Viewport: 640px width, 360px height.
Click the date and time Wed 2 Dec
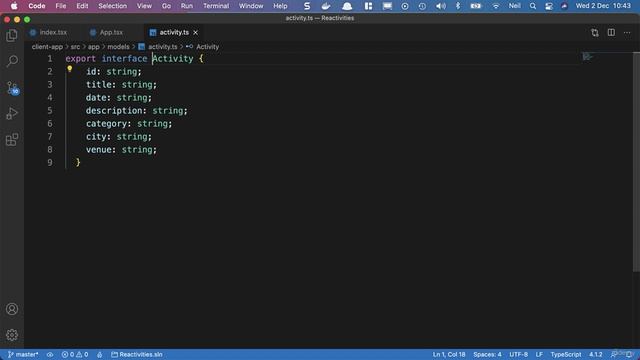603,6
